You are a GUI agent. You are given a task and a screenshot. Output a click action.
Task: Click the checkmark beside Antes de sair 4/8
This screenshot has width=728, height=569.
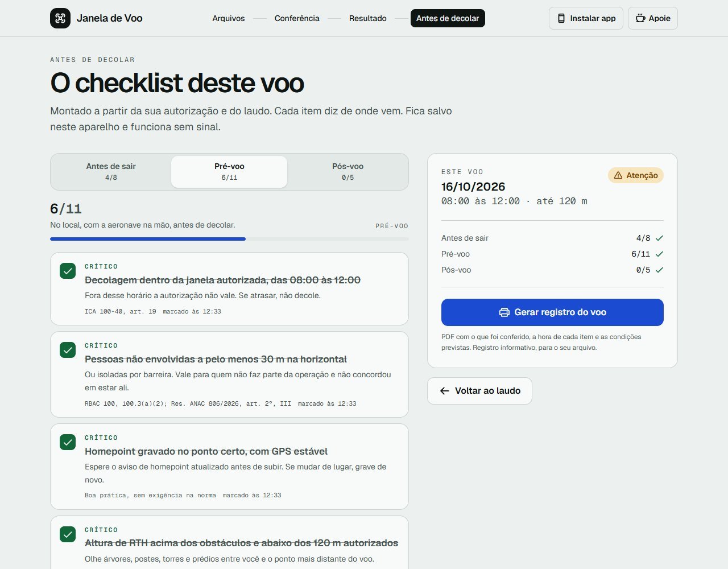[x=659, y=238]
